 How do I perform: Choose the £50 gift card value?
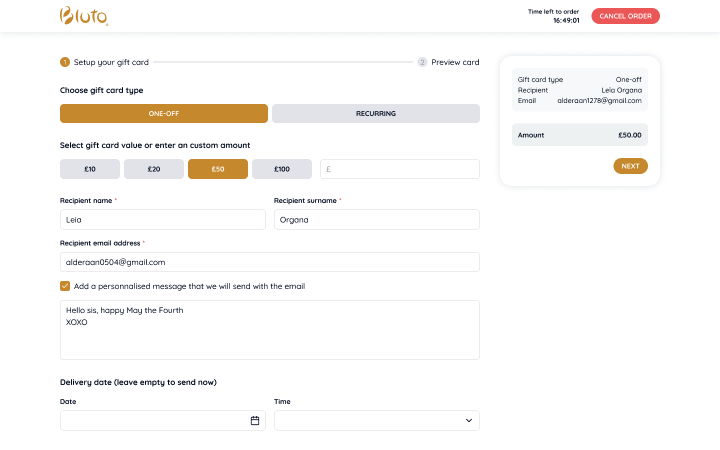click(x=218, y=169)
